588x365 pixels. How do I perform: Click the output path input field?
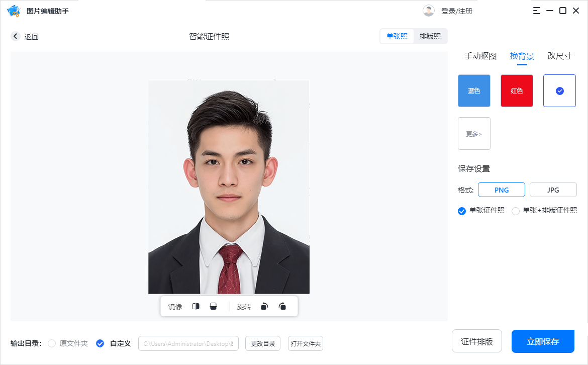tap(188, 343)
